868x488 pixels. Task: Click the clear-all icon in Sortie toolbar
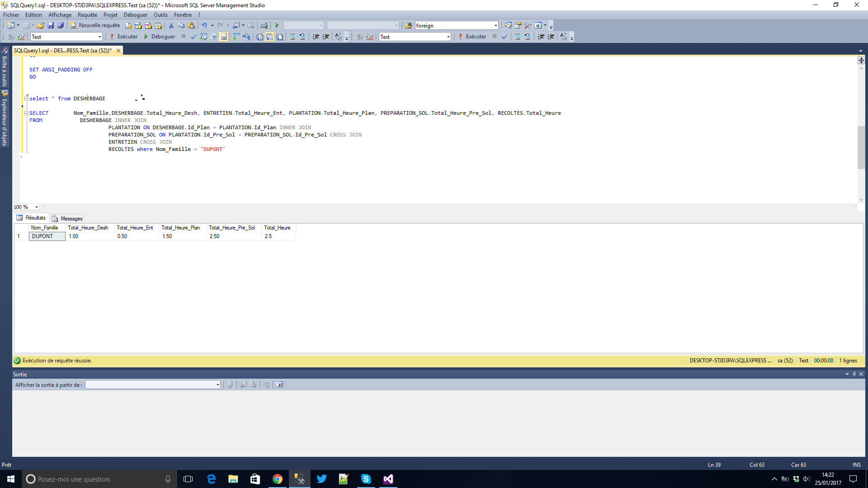(x=267, y=385)
